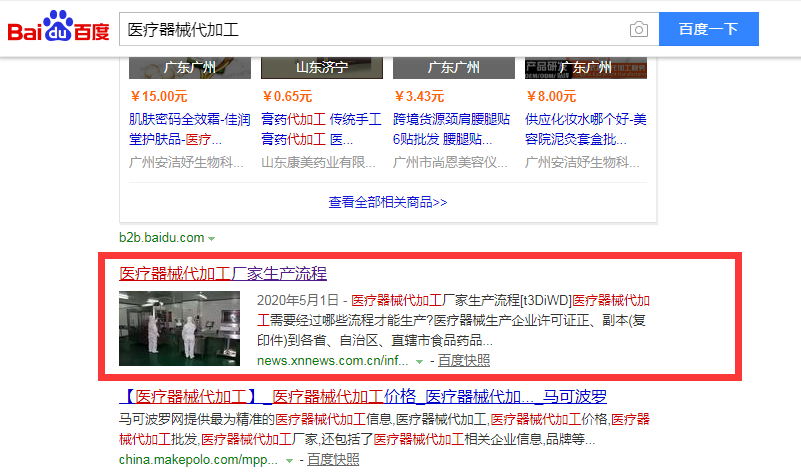Screen dimensions: 801x473
Task: Open 百度快照 for the xnnews result
Action: [464, 361]
